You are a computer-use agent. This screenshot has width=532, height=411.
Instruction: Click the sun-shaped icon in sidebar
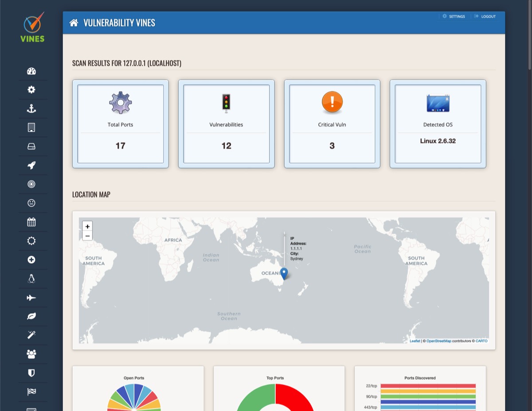(x=31, y=241)
